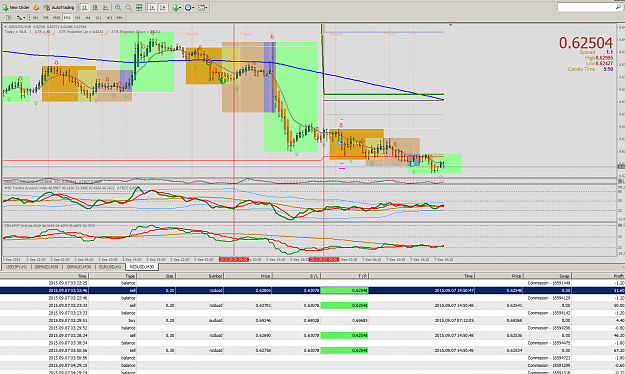Switch timeframe to D1
625x374 pixels.
(x=98, y=18)
